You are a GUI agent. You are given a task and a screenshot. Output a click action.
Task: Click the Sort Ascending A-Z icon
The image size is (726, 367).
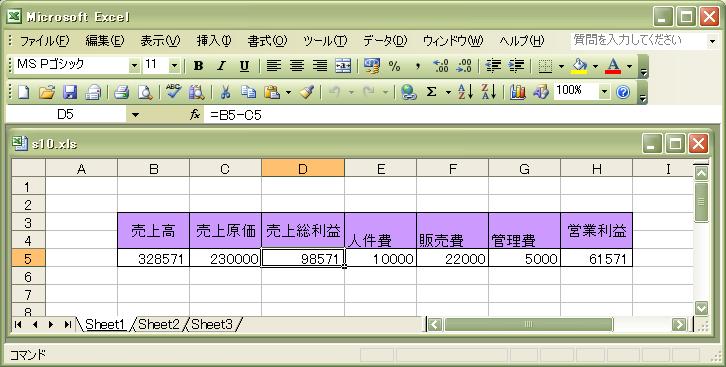[465, 92]
